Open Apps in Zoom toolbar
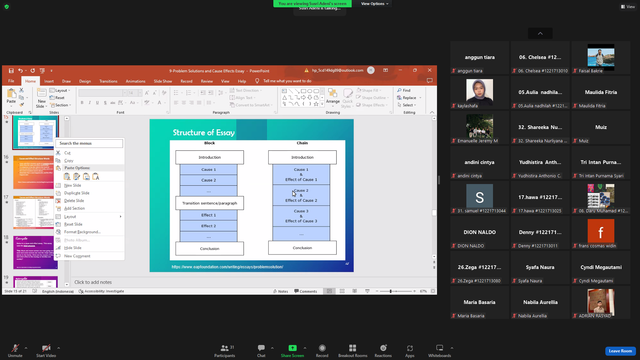Viewport: 640px width, 360px height. click(x=410, y=351)
